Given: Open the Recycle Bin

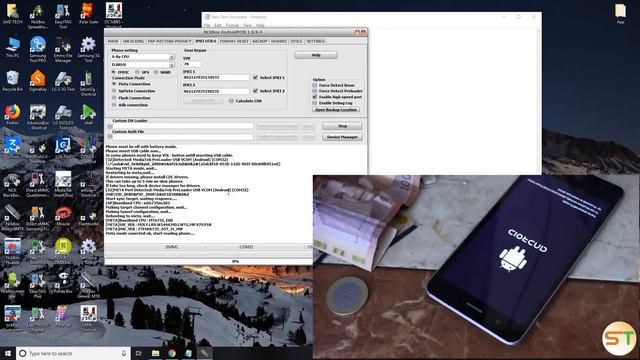Looking at the screenshot, I should [12, 80].
